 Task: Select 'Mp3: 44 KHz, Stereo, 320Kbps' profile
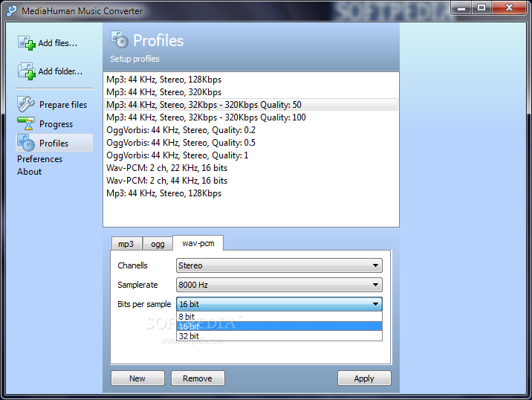pos(250,92)
